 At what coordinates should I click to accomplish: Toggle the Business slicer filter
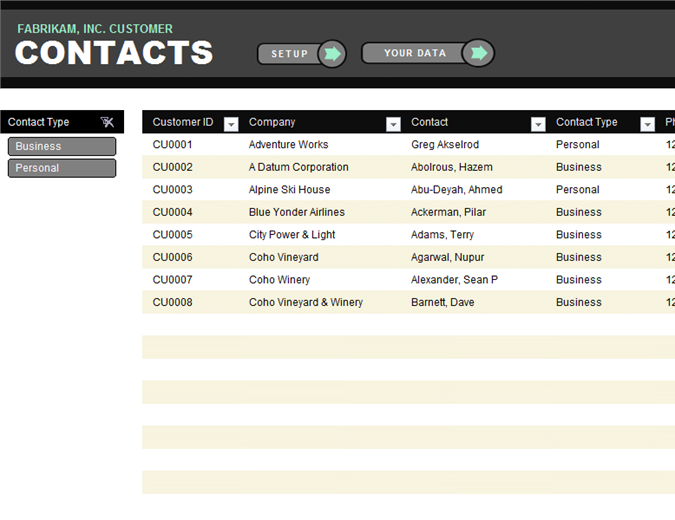point(62,146)
